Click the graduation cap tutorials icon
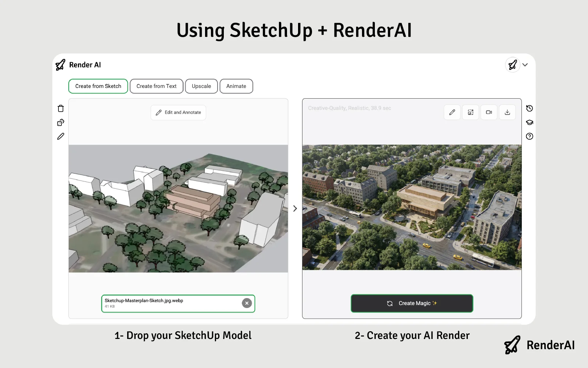The image size is (588, 368). [529, 122]
